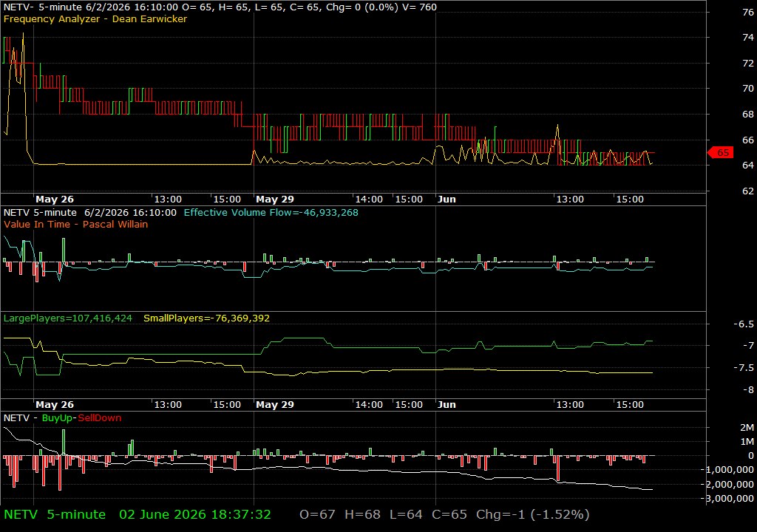Click 'May 26' on top time axis
Image resolution: width=757 pixels, height=532 pixels.
55,199
